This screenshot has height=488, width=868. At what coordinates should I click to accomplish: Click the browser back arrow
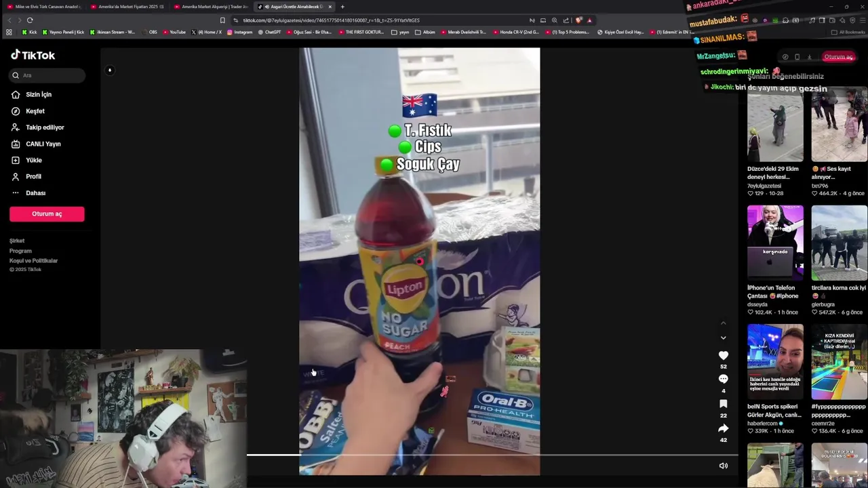pos(9,20)
